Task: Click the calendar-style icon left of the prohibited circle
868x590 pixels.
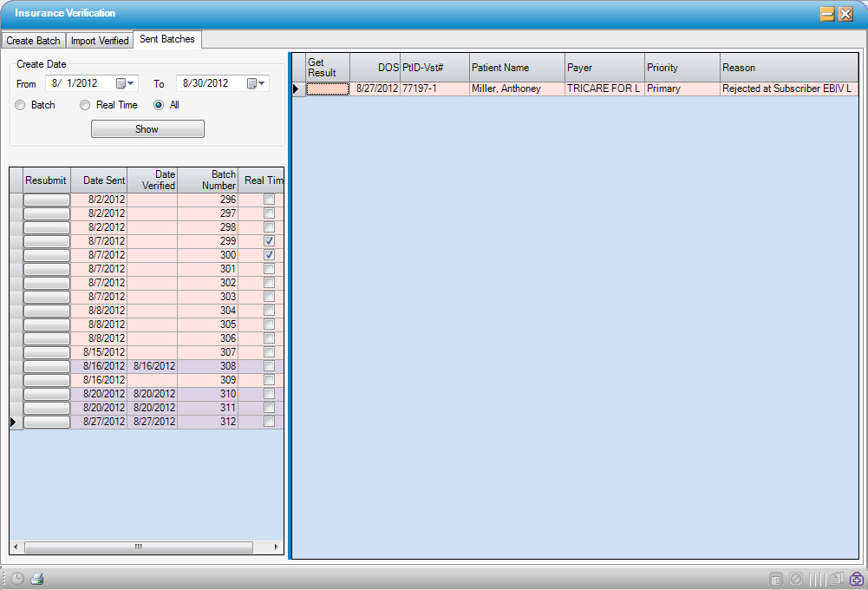Action: click(776, 579)
